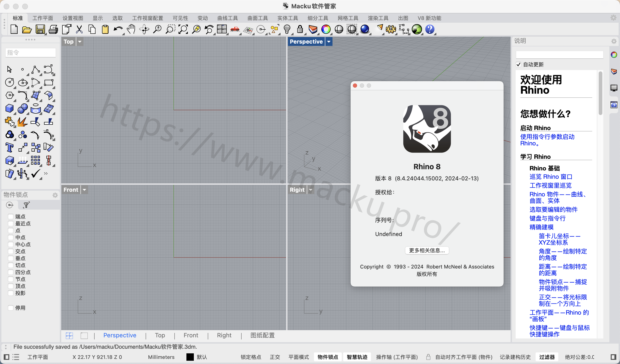Click the Lock padlock icon in toolbar
Viewport: 620px width, 364px height.
click(x=300, y=29)
